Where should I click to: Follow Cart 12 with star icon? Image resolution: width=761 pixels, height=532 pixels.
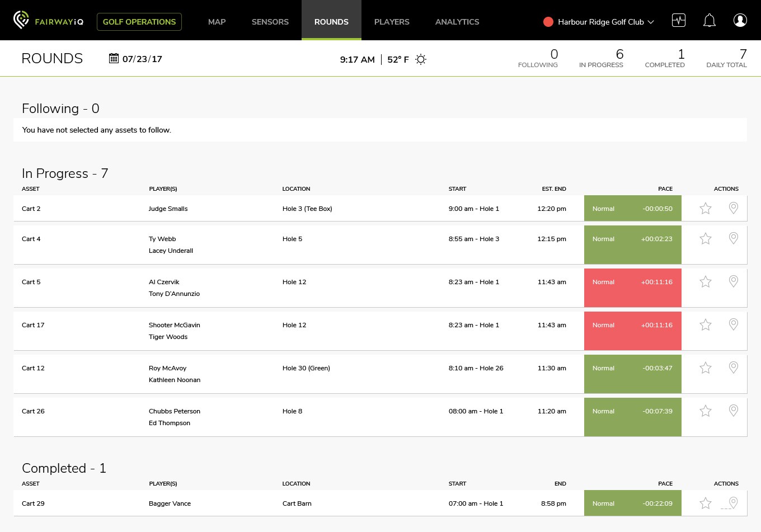point(706,368)
